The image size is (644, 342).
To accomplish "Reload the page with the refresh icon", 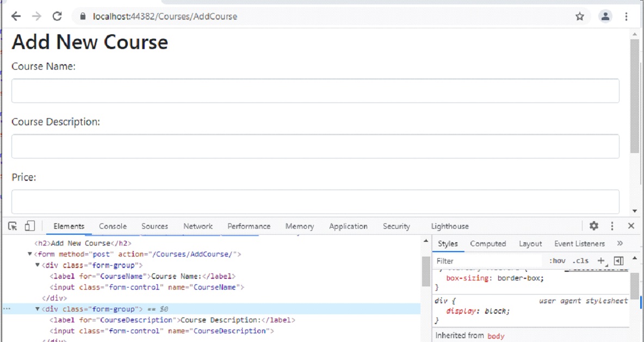I will (x=57, y=16).
